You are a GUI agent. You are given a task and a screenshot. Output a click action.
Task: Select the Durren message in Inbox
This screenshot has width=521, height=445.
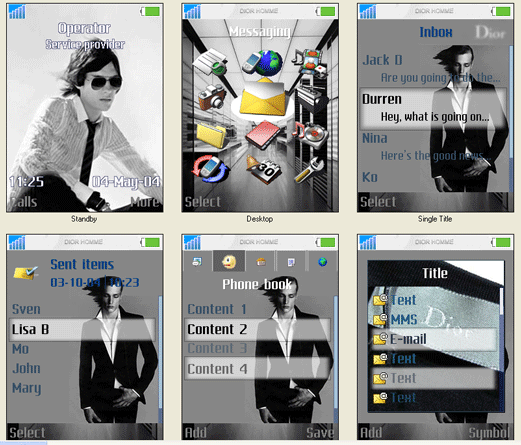[x=433, y=108]
